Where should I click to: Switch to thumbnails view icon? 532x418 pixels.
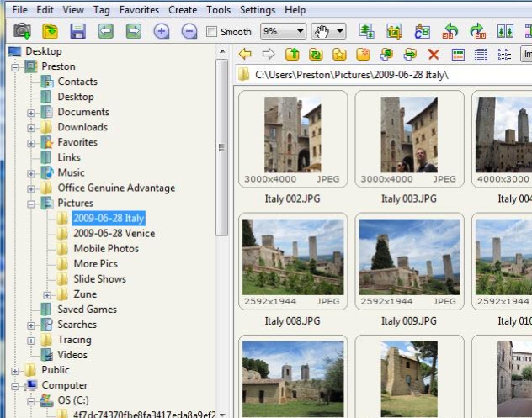458,54
